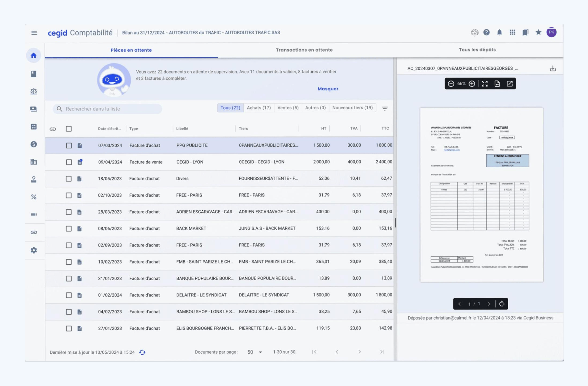Download the previewed invoice document

click(x=553, y=68)
